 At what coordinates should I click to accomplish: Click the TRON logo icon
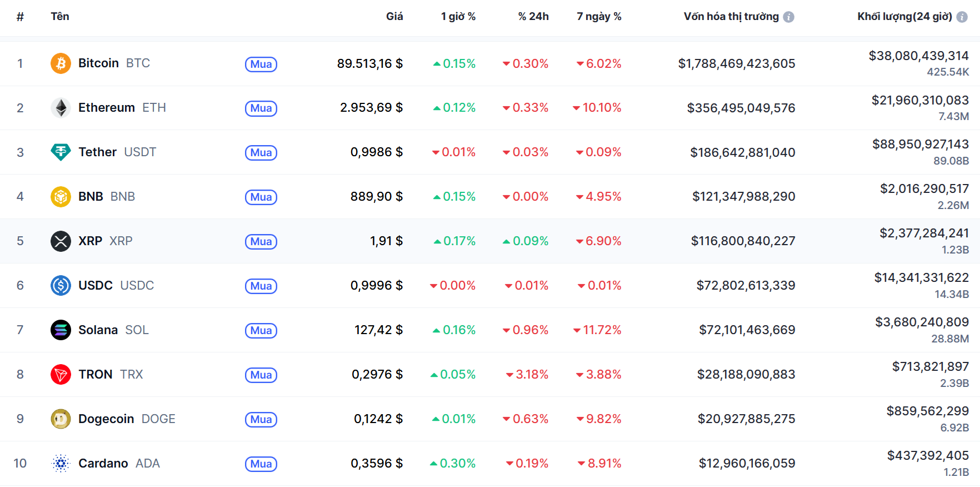pyautogui.click(x=61, y=375)
